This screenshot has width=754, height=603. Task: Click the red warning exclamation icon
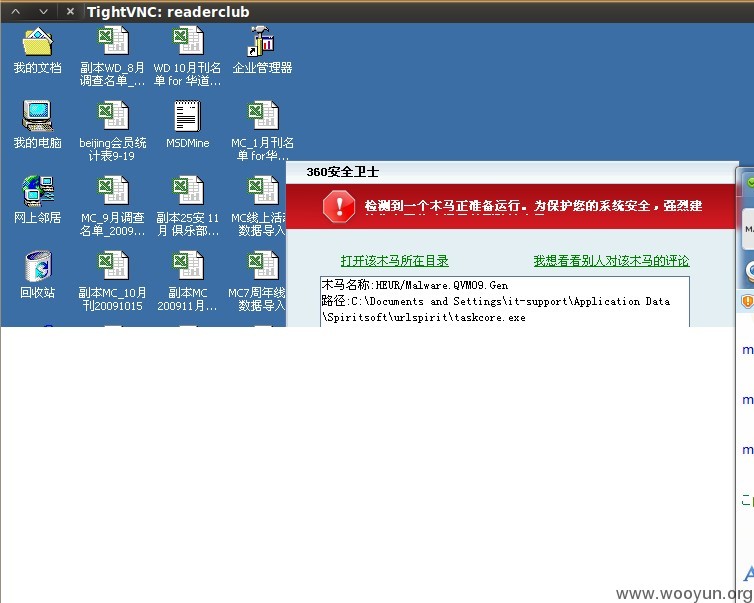(339, 207)
